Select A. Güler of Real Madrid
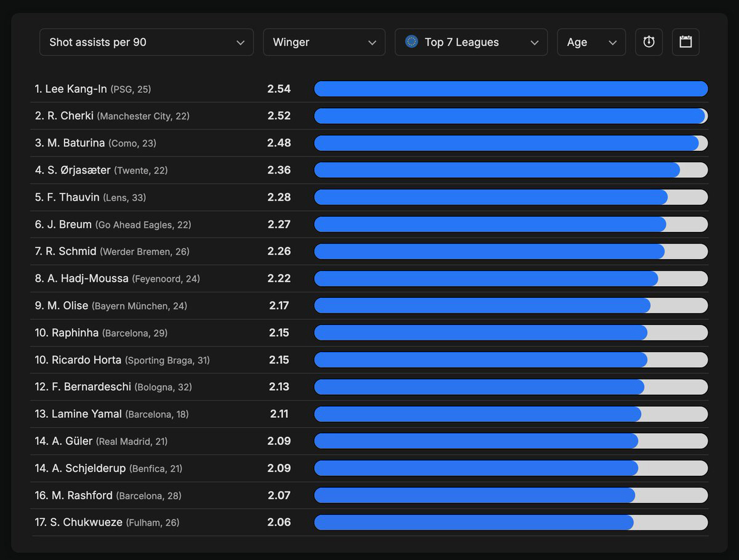Screen dimensions: 739x560 pyautogui.click(x=72, y=441)
